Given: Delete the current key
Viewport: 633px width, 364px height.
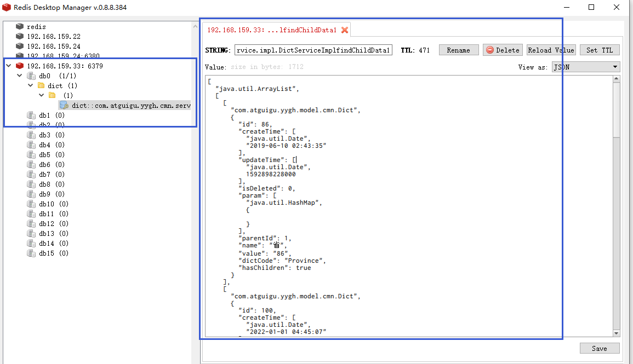Looking at the screenshot, I should tap(503, 50).
